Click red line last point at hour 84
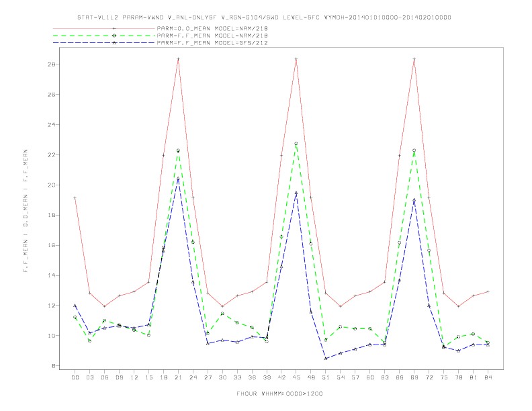 click(488, 291)
